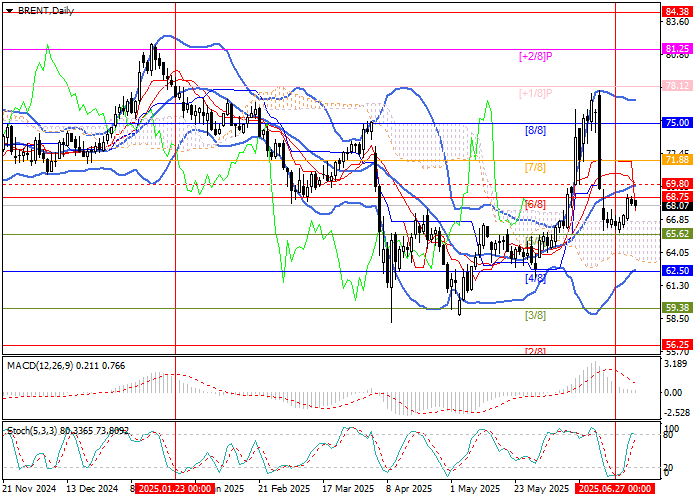
Task: Select the 65.62 olive price label
Action: [677, 233]
